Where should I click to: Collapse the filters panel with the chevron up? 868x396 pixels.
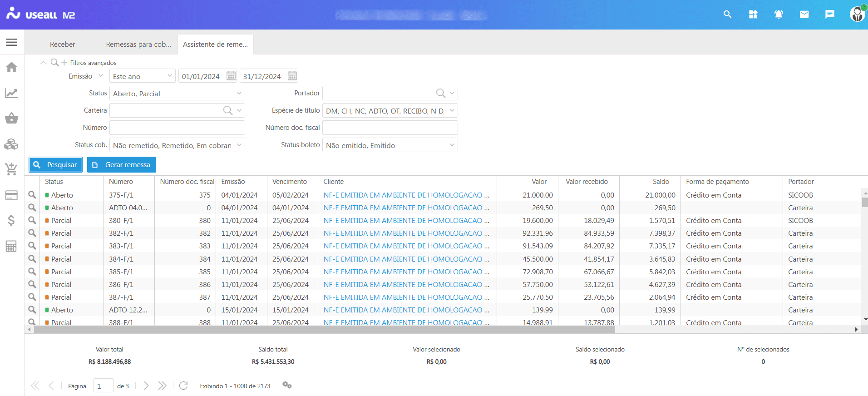pos(43,63)
